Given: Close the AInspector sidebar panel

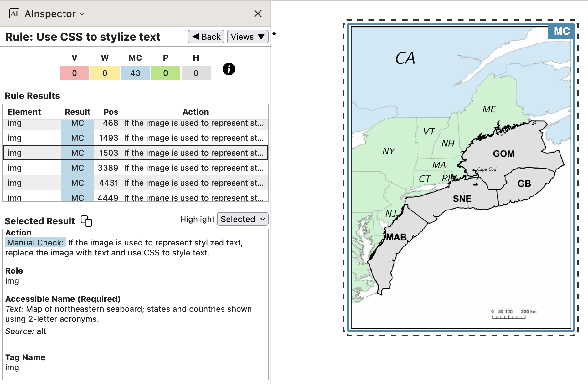Looking at the screenshot, I should (258, 13).
